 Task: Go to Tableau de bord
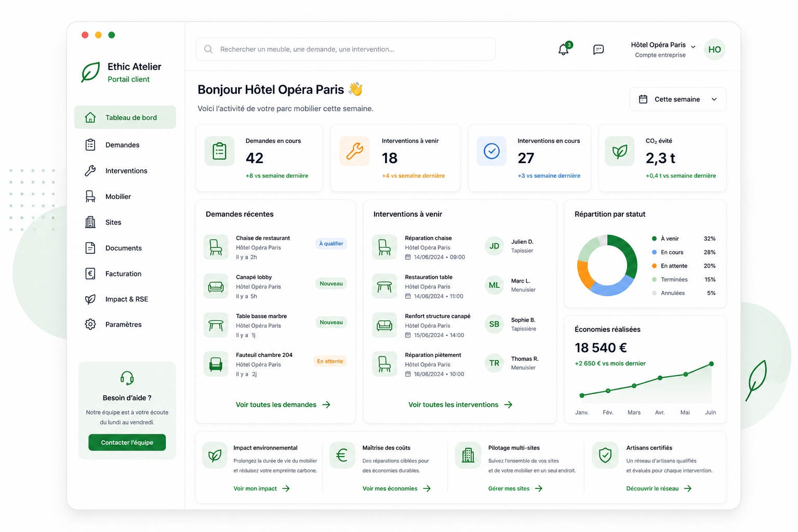point(125,117)
